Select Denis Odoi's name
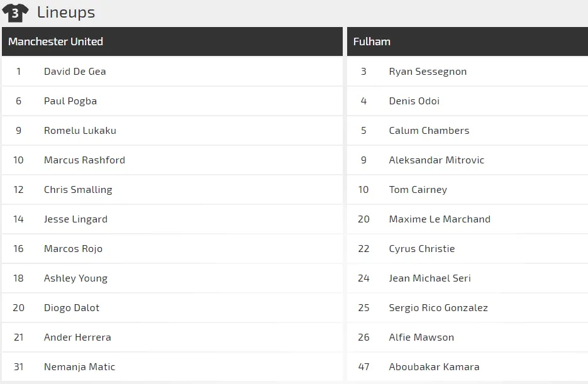The width and height of the screenshot is (588, 384). 414,101
